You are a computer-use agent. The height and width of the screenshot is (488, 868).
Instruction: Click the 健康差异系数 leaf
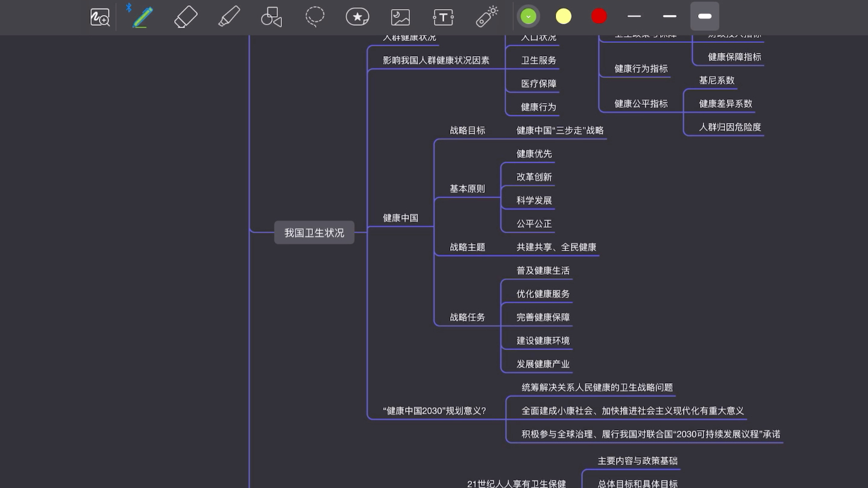click(726, 104)
